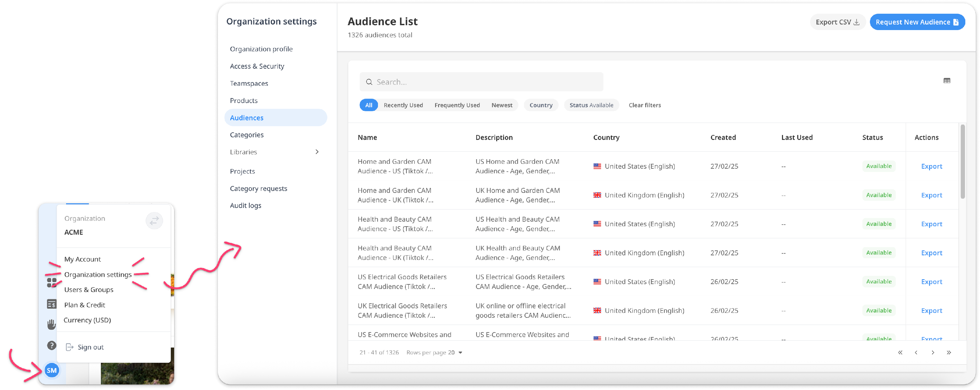Choose Currency (USD) in user menu
Screen dimensions: 980x390
(87, 320)
